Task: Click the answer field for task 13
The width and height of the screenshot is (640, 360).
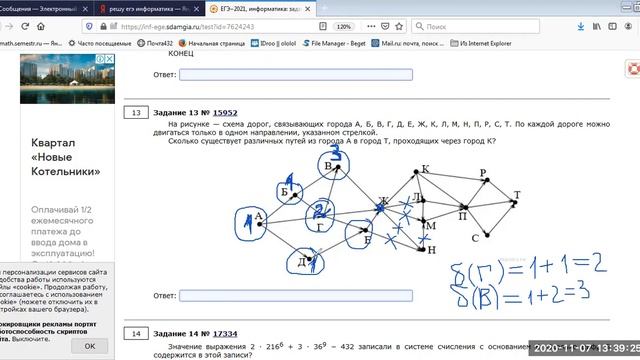Action: point(296,296)
